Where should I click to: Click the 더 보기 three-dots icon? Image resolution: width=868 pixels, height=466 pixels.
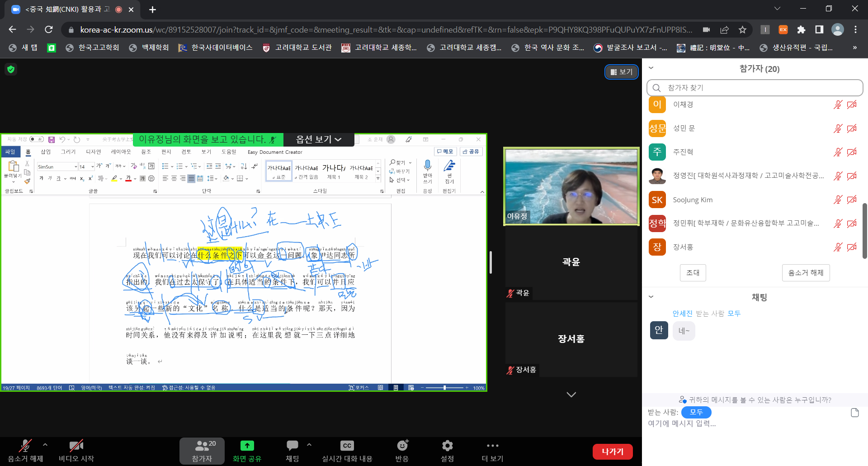point(492,446)
